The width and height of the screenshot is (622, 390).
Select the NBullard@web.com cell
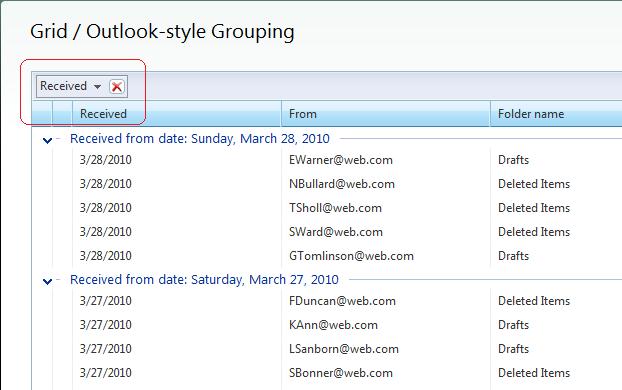click(342, 184)
